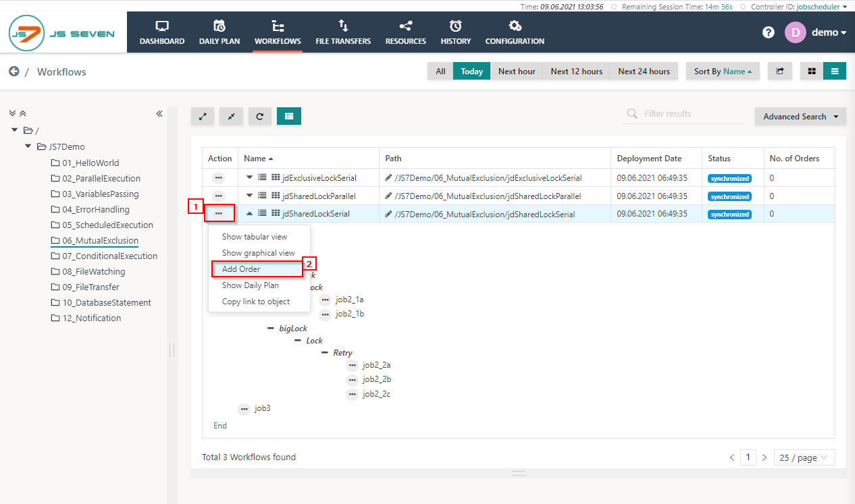Open the Advanced Search dropdown
Viewport: 855px width, 504px height.
coord(800,116)
